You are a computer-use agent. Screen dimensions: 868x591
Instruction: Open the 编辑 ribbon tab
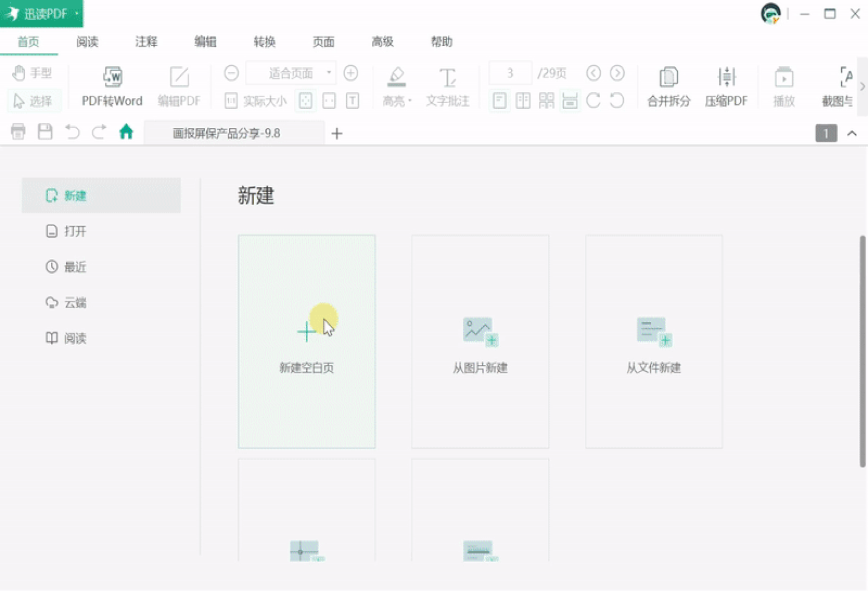(x=205, y=42)
